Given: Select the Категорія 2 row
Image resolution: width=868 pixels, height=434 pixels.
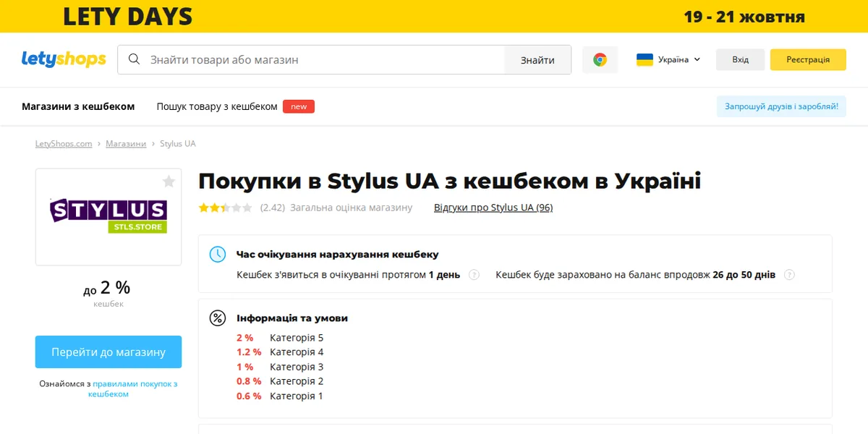Looking at the screenshot, I should [280, 381].
